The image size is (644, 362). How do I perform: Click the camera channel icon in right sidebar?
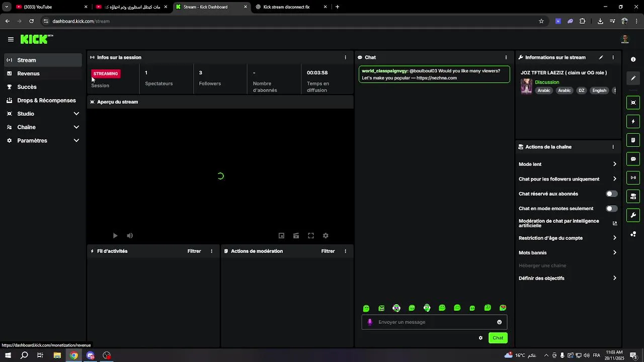tap(633, 196)
